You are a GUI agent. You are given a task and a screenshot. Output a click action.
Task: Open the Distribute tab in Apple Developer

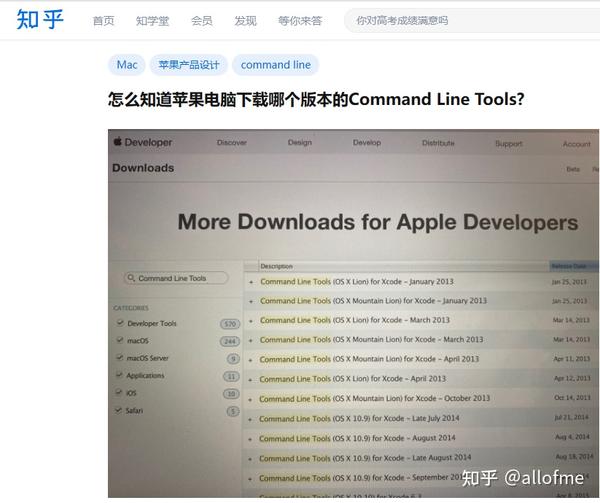tap(438, 143)
